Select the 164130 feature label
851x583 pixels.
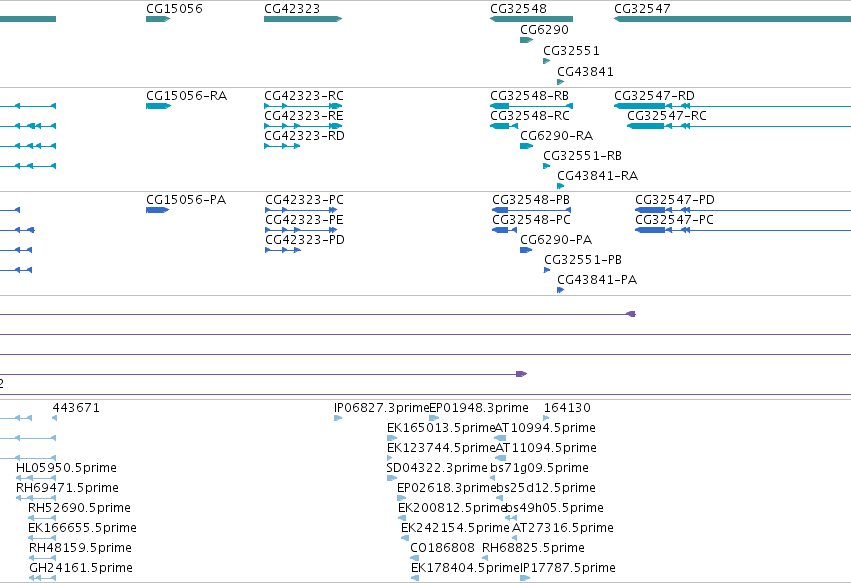567,408
